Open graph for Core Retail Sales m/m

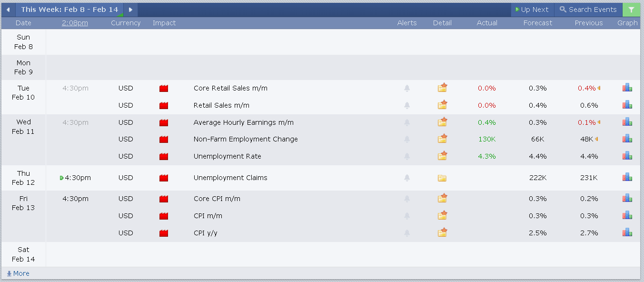(x=627, y=88)
